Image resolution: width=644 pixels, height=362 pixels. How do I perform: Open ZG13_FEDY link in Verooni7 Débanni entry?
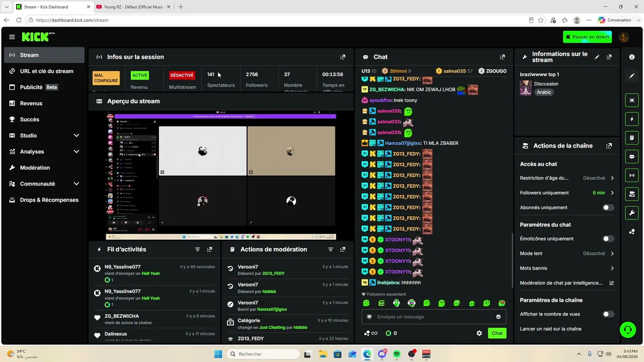coord(273,274)
